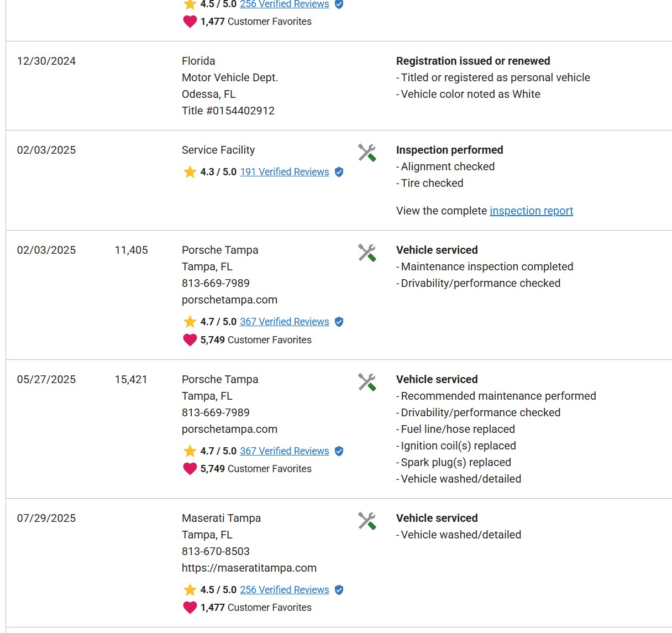Open 367 Verified Reviews in 02/03/2025 record

pos(284,322)
